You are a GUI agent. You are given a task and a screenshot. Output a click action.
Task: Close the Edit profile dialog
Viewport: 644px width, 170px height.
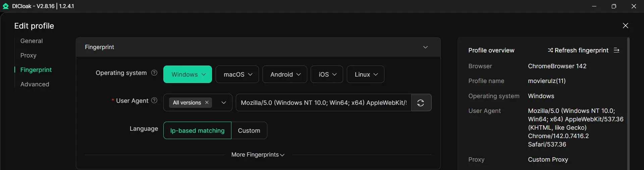[625, 26]
